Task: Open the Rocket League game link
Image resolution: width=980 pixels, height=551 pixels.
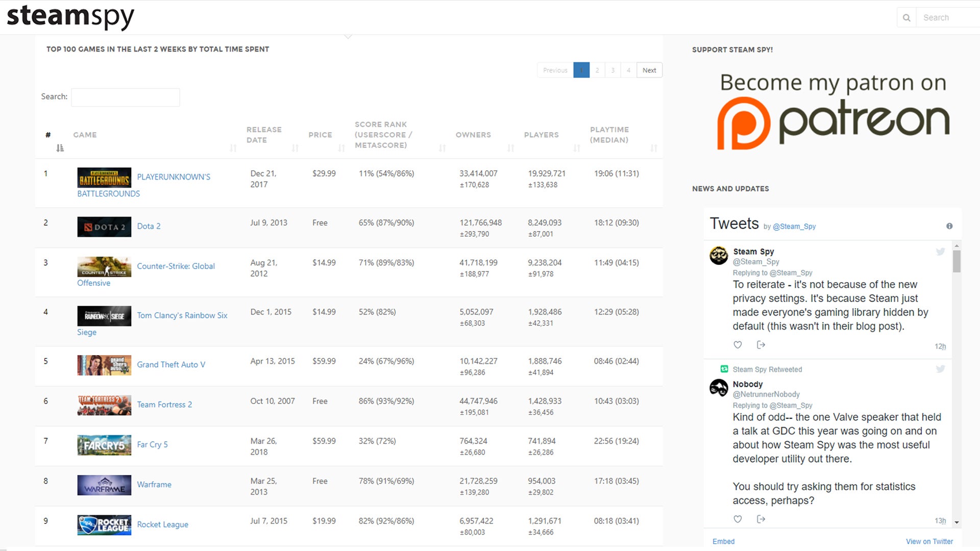Action: coord(162,524)
